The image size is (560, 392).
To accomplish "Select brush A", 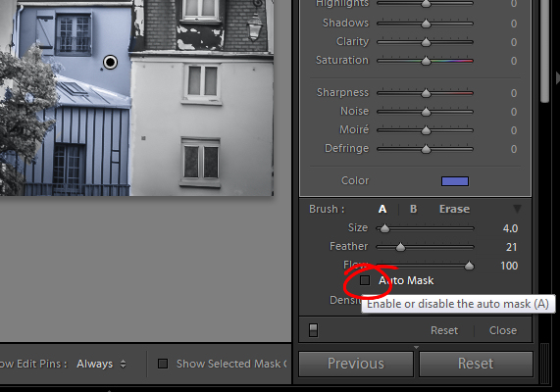I will pos(382,209).
